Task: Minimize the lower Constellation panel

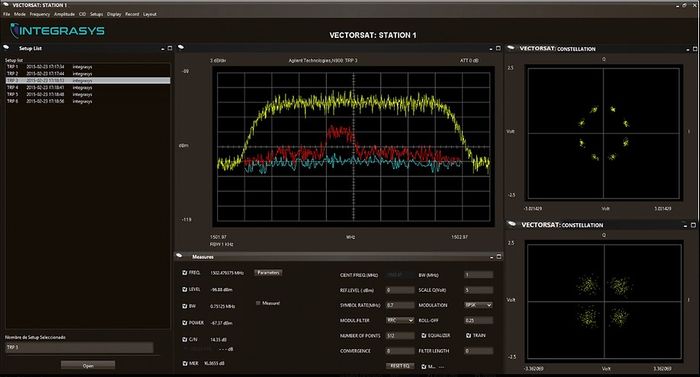Action: coord(686,226)
